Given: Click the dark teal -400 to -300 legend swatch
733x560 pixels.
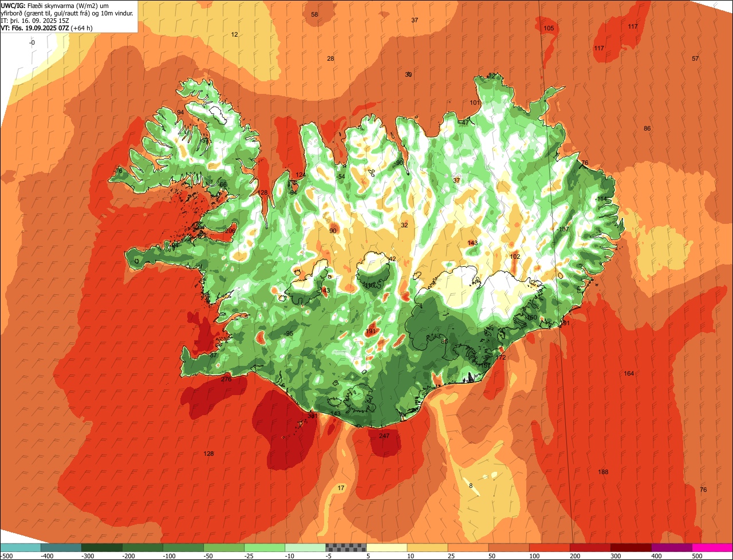Looking at the screenshot, I should [x=61, y=547].
